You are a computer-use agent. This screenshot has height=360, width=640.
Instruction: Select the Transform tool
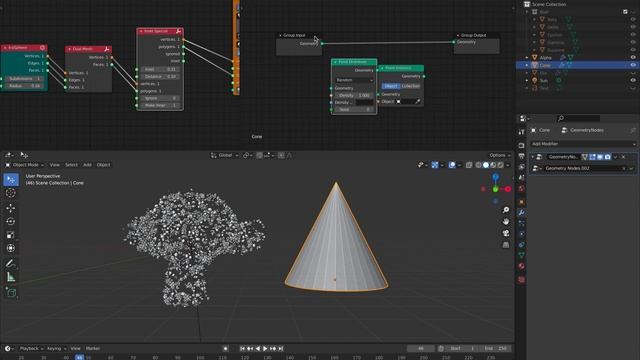11,248
